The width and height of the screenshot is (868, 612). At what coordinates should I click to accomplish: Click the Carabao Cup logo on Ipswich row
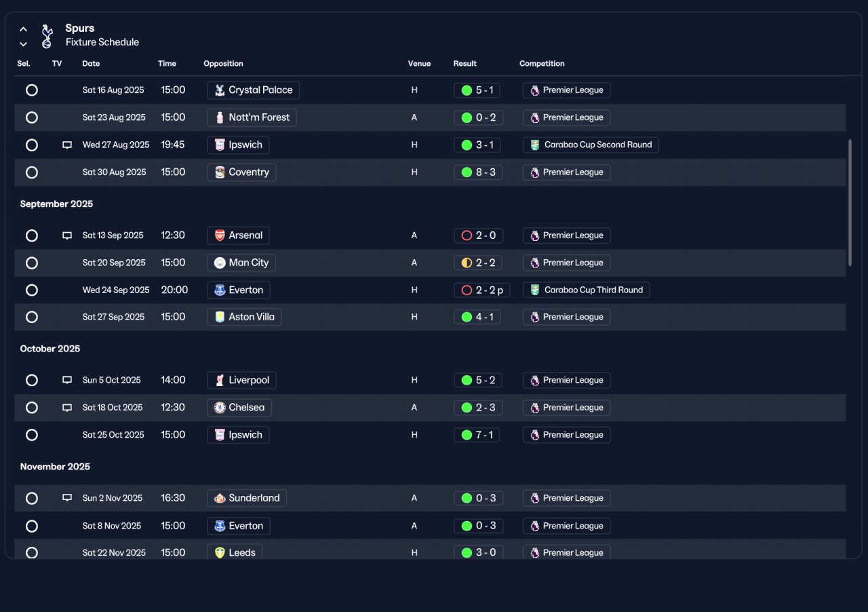pyautogui.click(x=534, y=145)
